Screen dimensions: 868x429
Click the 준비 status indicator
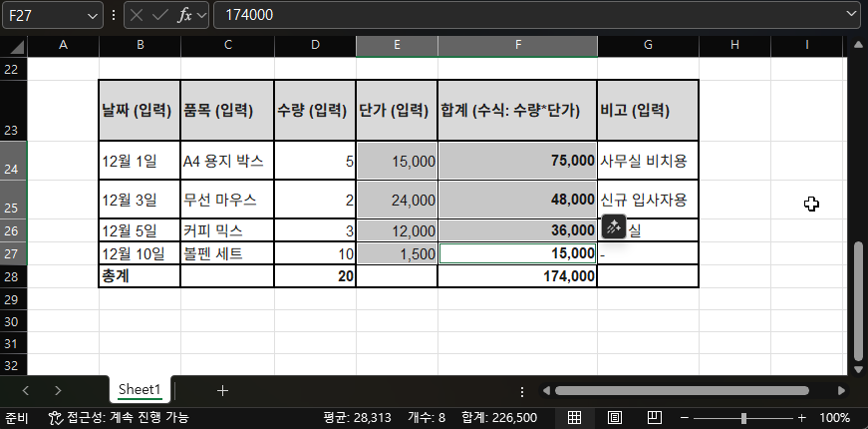coord(17,418)
